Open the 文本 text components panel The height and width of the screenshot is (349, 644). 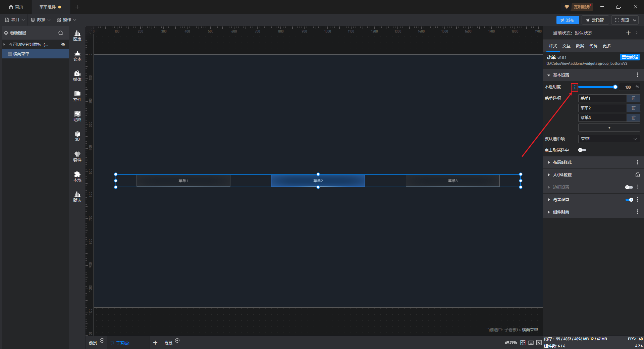pyautogui.click(x=77, y=56)
